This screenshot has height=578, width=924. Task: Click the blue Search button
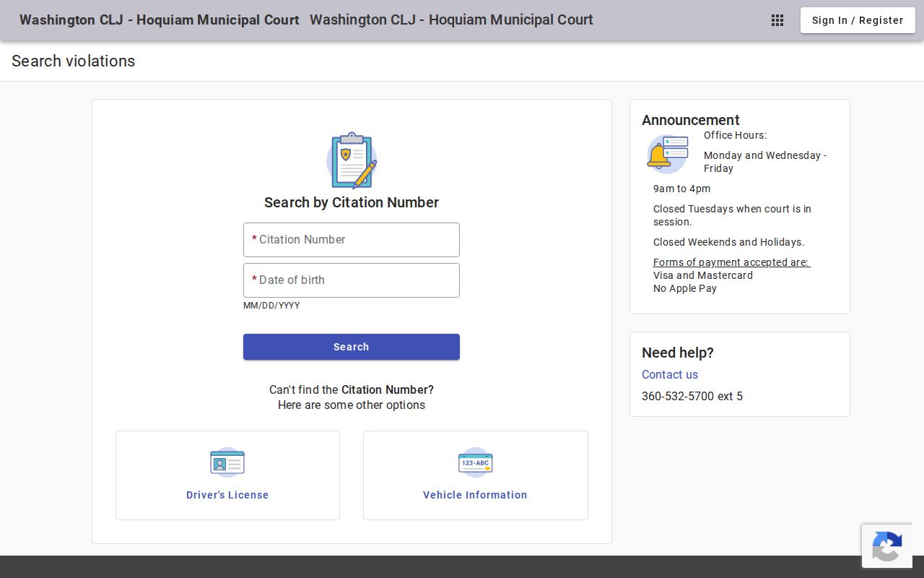[352, 347]
